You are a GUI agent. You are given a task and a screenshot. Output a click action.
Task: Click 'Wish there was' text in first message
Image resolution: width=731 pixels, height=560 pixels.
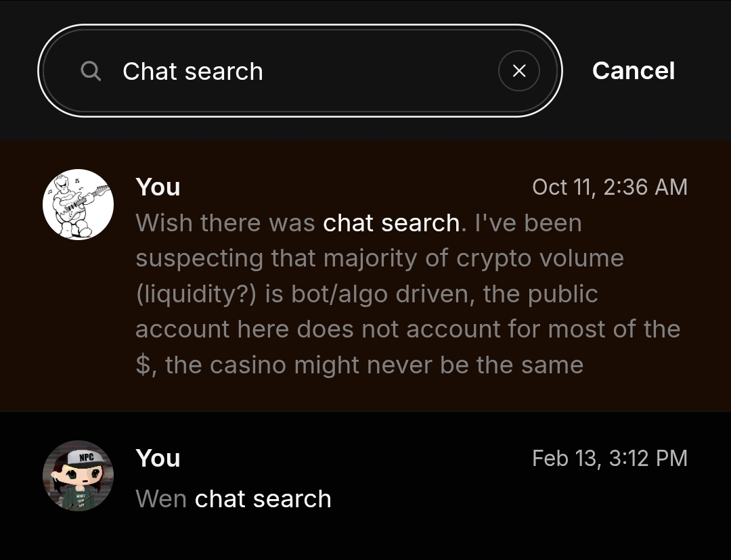pyautogui.click(x=225, y=223)
